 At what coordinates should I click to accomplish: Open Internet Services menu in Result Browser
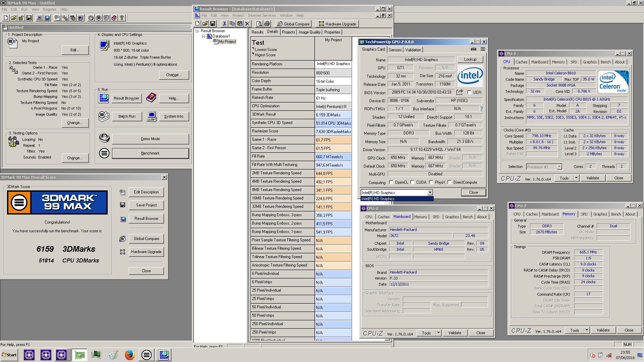pyautogui.click(x=262, y=15)
